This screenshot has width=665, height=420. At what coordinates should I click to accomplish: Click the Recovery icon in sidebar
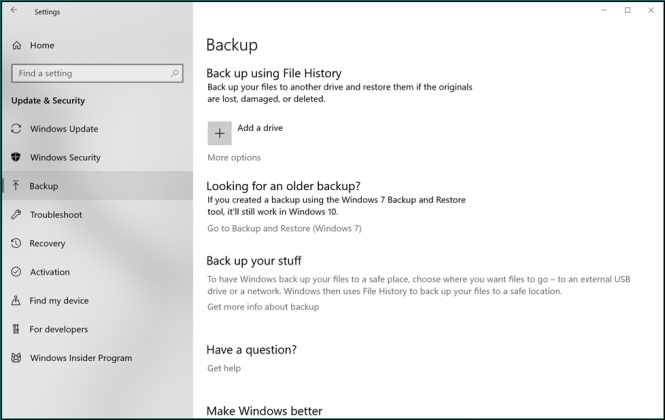coord(17,244)
